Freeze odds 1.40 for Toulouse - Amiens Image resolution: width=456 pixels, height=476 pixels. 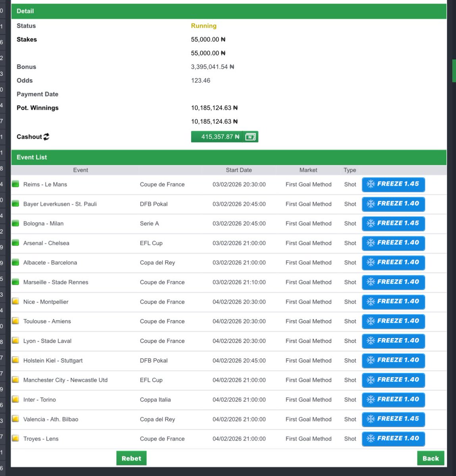tap(393, 321)
